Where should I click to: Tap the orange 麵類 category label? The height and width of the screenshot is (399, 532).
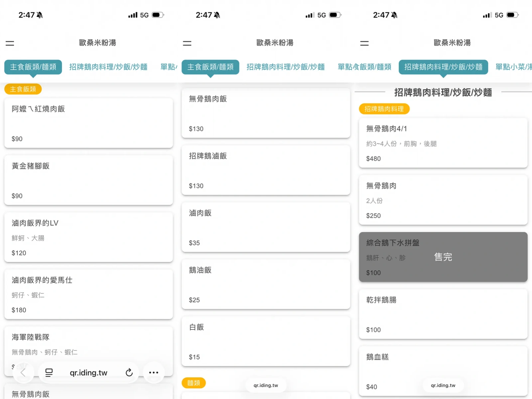[194, 383]
